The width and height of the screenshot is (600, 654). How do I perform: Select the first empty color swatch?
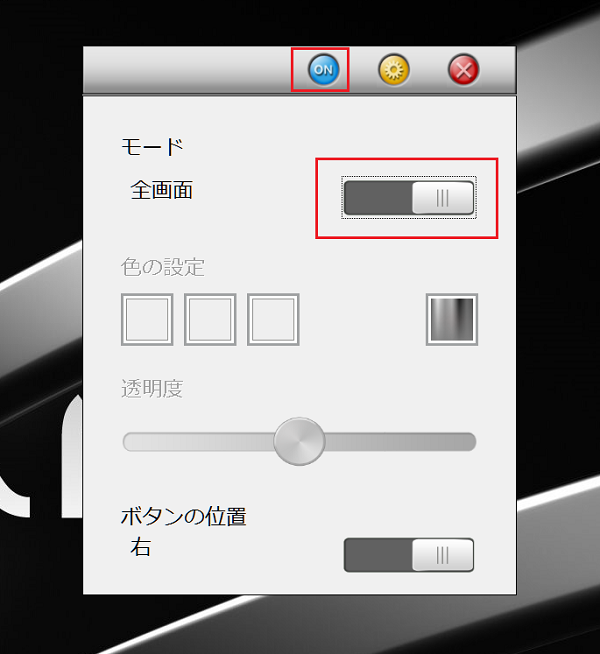tap(147, 319)
